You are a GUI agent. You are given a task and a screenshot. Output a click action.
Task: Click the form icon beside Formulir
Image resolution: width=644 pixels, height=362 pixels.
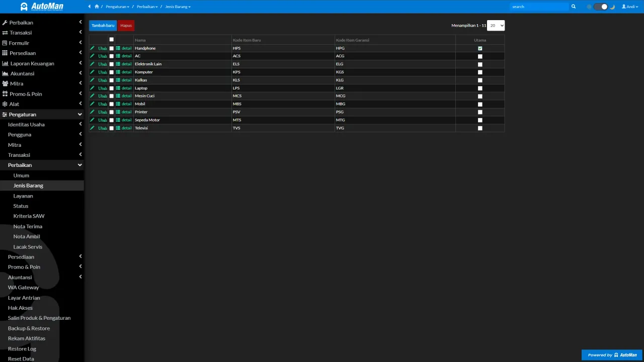5,43
